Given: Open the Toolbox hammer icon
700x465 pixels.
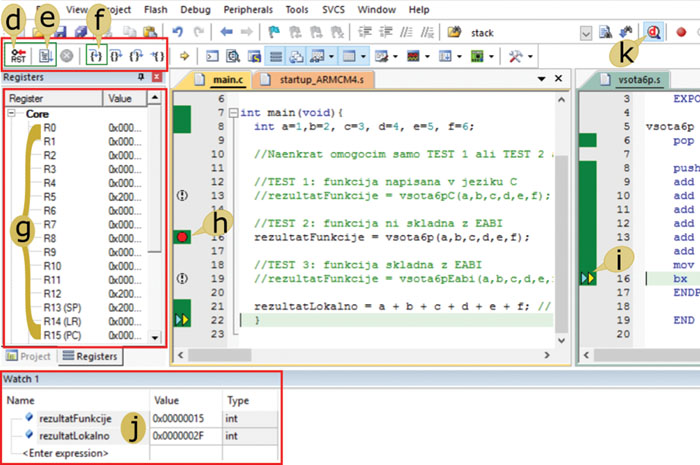Looking at the screenshot, I should 515,56.
